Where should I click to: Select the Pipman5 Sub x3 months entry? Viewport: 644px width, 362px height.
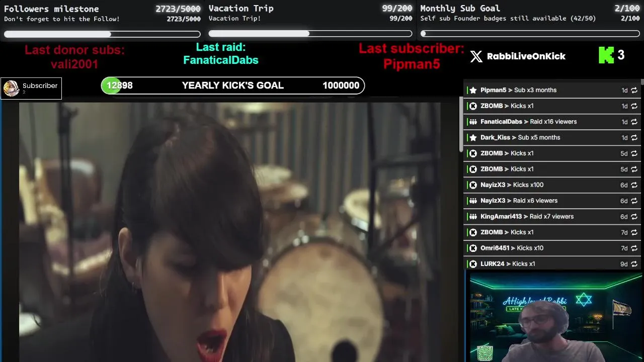coord(552,90)
